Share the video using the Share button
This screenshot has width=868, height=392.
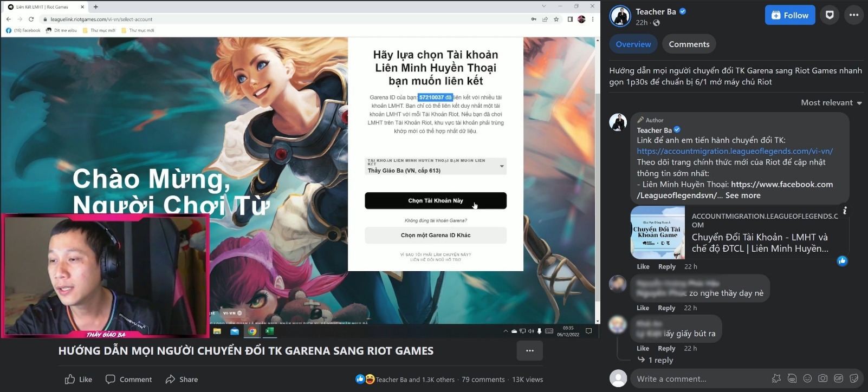pyautogui.click(x=182, y=380)
